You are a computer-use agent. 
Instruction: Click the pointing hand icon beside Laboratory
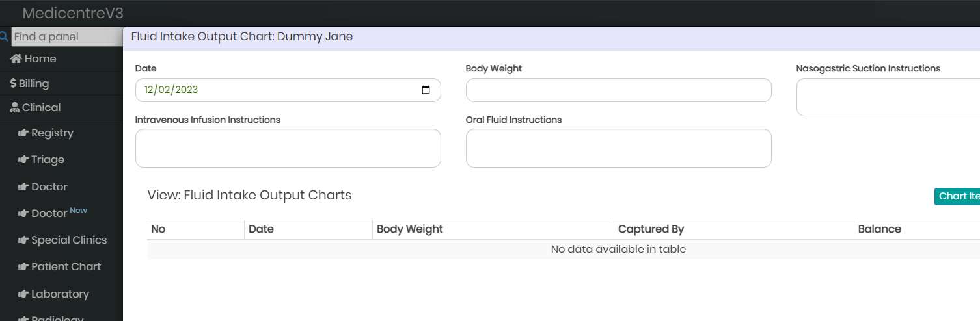[24, 294]
